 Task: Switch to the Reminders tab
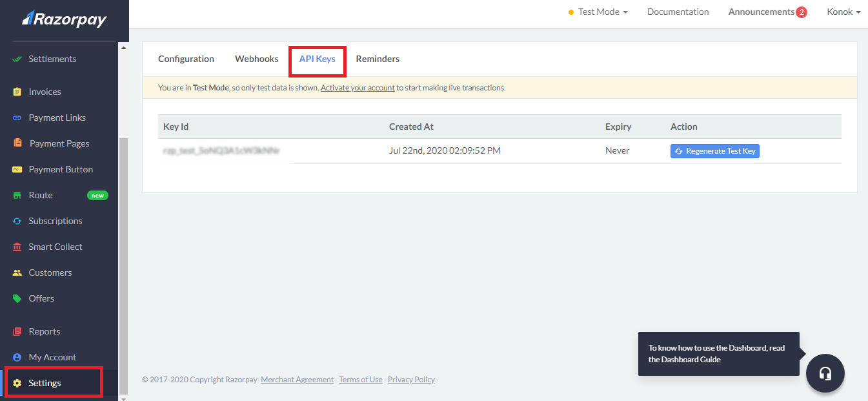click(378, 59)
